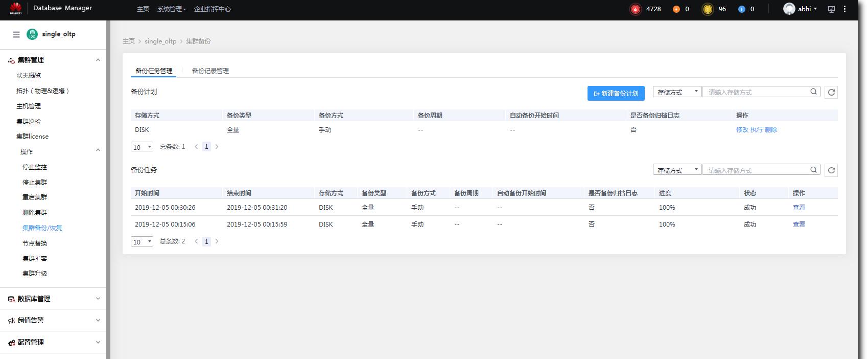Click the 新建备份计划 button
This screenshot has width=868, height=359.
616,93
